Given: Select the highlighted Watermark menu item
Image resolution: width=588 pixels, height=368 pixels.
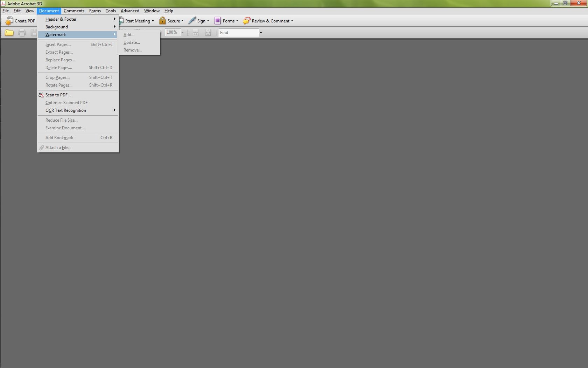Looking at the screenshot, I should (x=78, y=35).
